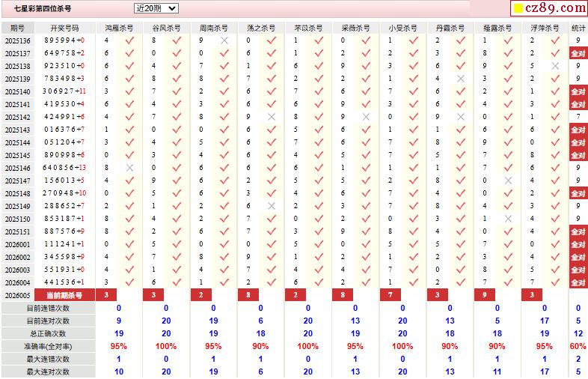
Task: Select the 统计 column header
Action: (x=578, y=28)
